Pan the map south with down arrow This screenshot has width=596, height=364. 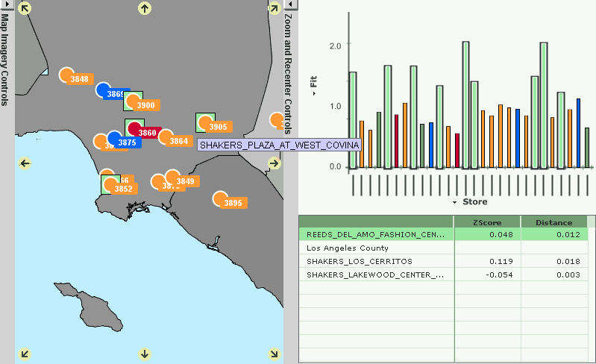145,354
